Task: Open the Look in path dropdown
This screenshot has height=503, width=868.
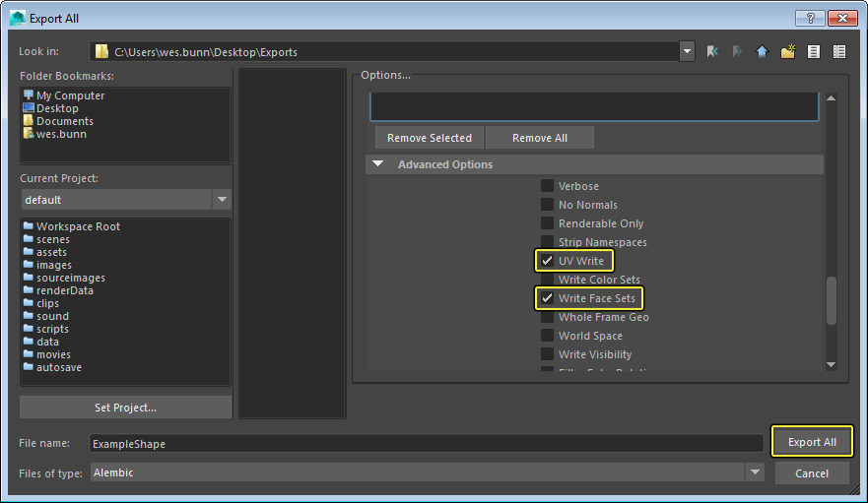Action: coord(687,51)
